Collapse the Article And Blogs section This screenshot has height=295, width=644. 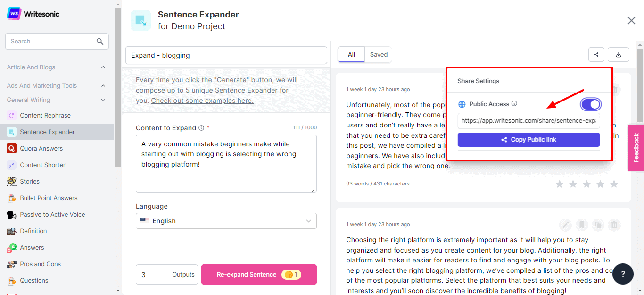[103, 67]
